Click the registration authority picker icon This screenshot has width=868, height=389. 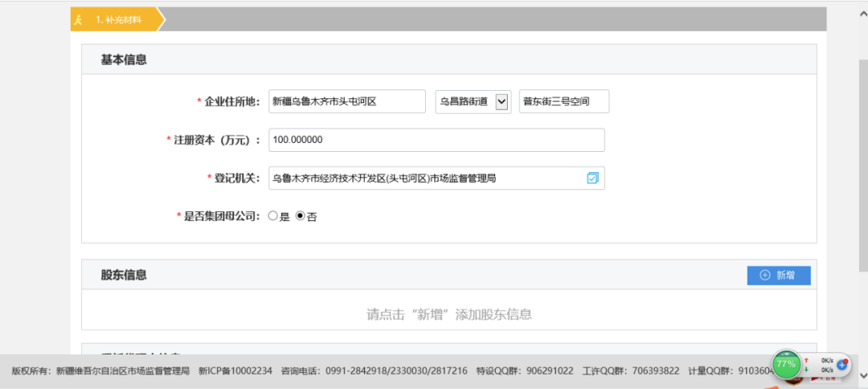click(592, 178)
